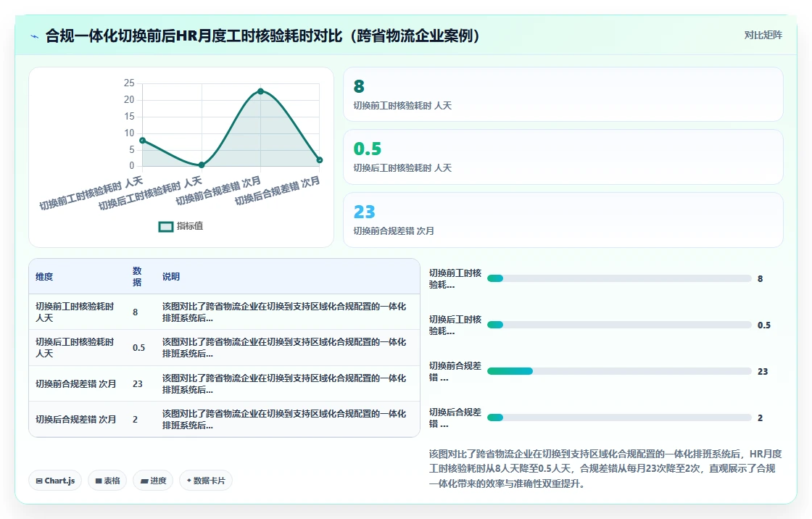The width and height of the screenshot is (812, 519).
Task: Select the 表格 tag chip
Action: (107, 481)
